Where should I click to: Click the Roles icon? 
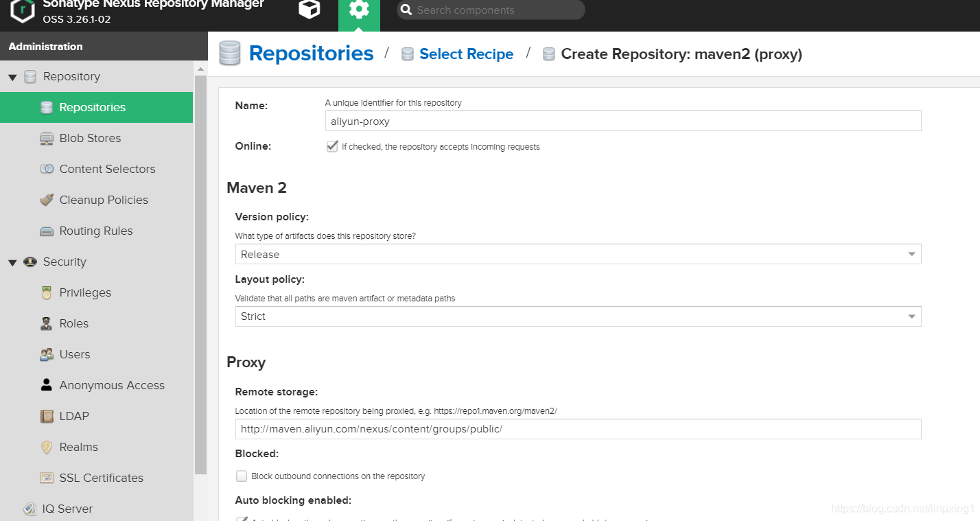[47, 324]
